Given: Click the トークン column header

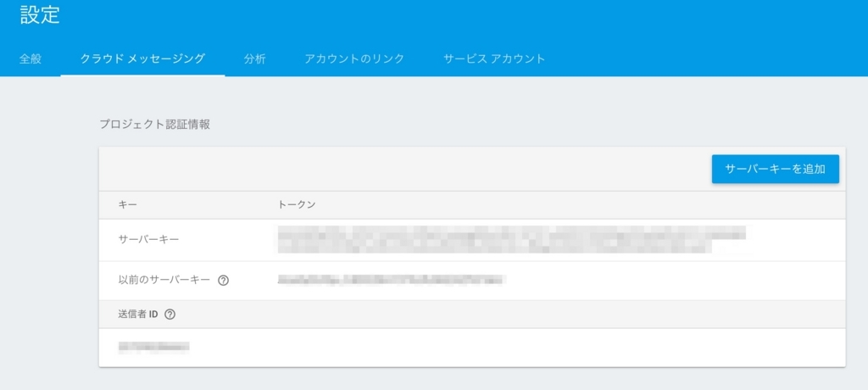Looking at the screenshot, I should pos(297,205).
